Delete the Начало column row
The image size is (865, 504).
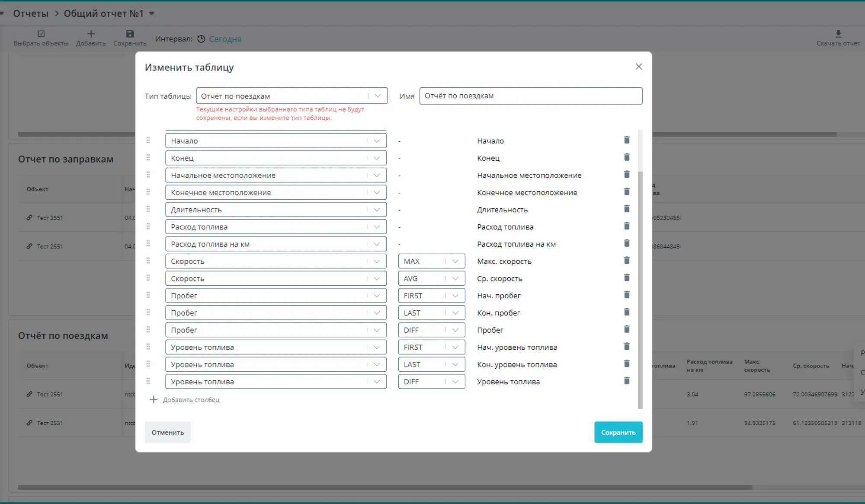pyautogui.click(x=626, y=140)
